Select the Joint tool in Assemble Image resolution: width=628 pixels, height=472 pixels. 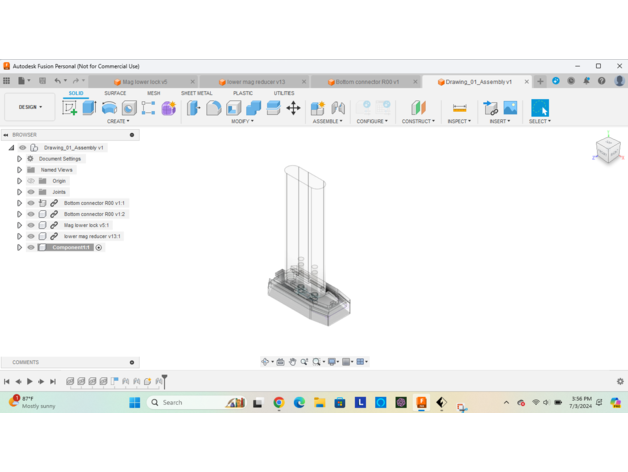[x=338, y=108]
